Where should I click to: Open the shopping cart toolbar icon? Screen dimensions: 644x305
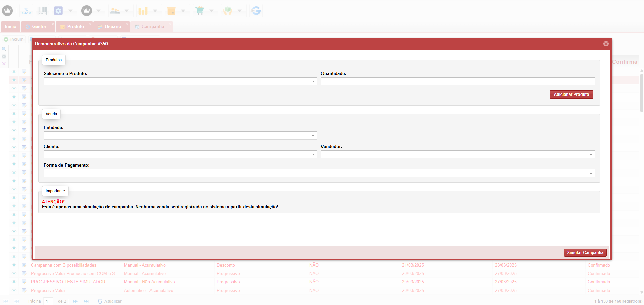pyautogui.click(x=200, y=11)
